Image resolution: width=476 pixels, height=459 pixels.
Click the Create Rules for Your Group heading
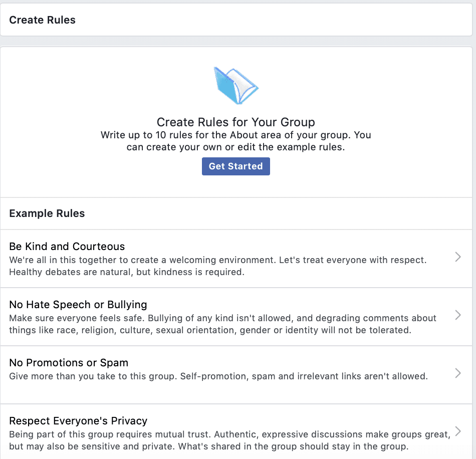click(x=235, y=122)
